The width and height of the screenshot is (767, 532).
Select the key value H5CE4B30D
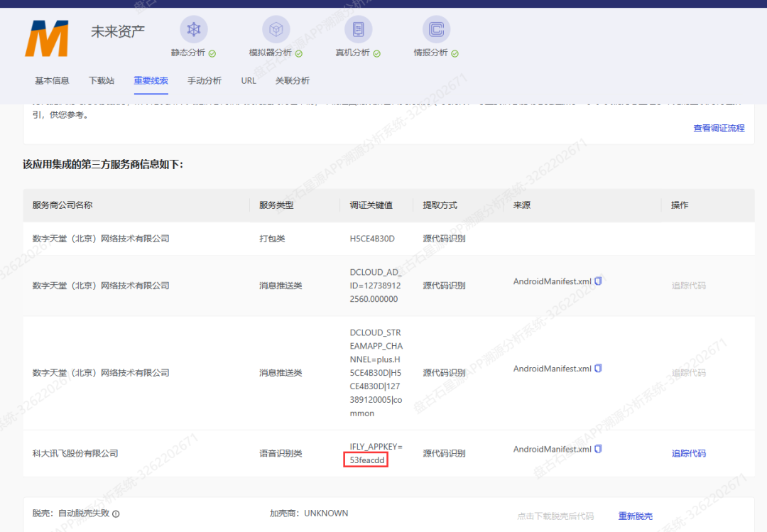(x=371, y=239)
